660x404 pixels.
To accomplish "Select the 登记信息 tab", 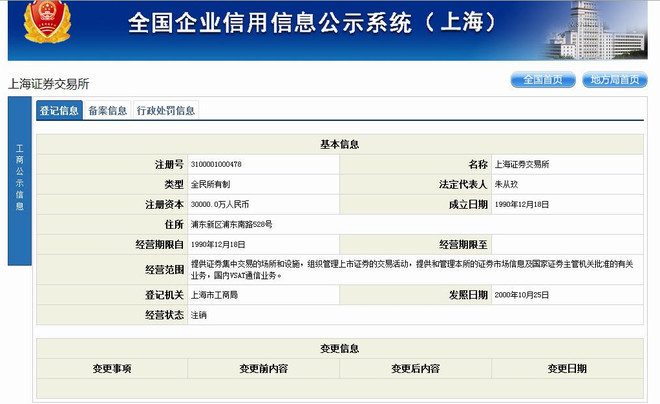I will 59,110.
